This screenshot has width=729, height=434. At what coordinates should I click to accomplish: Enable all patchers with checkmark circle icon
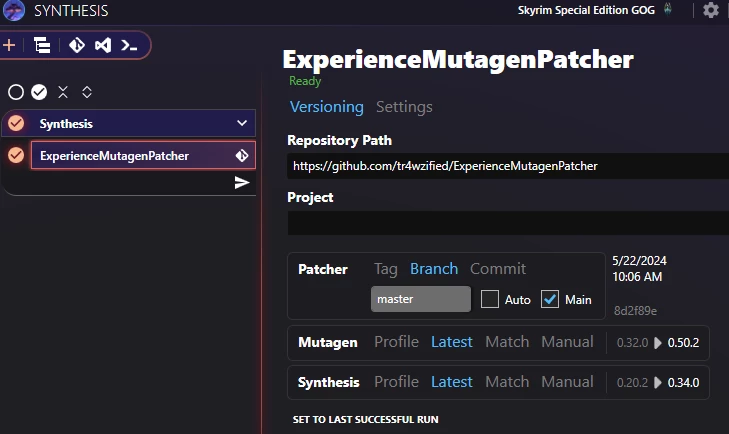coord(39,92)
